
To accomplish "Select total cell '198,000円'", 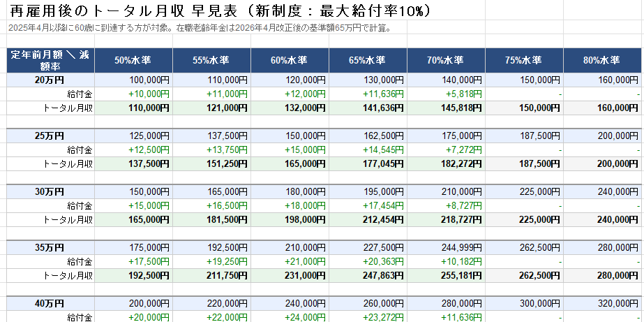I will click(x=290, y=220).
